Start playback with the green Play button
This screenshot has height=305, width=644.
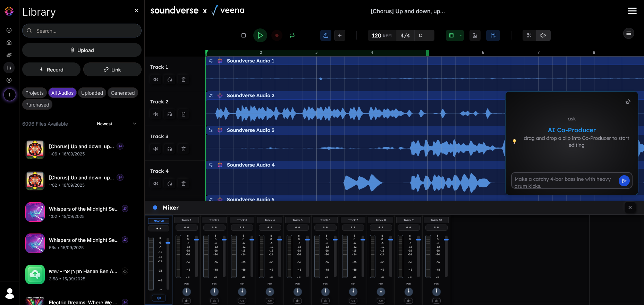pyautogui.click(x=260, y=35)
